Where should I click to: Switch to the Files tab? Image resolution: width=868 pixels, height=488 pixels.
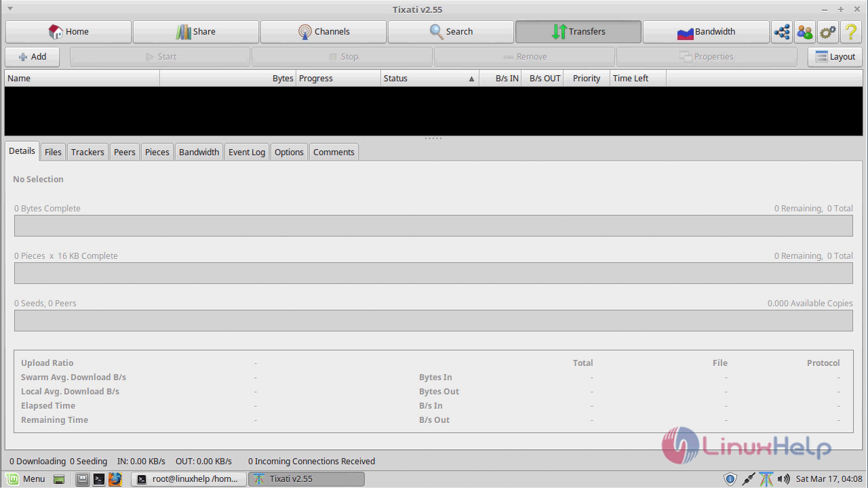coord(53,152)
